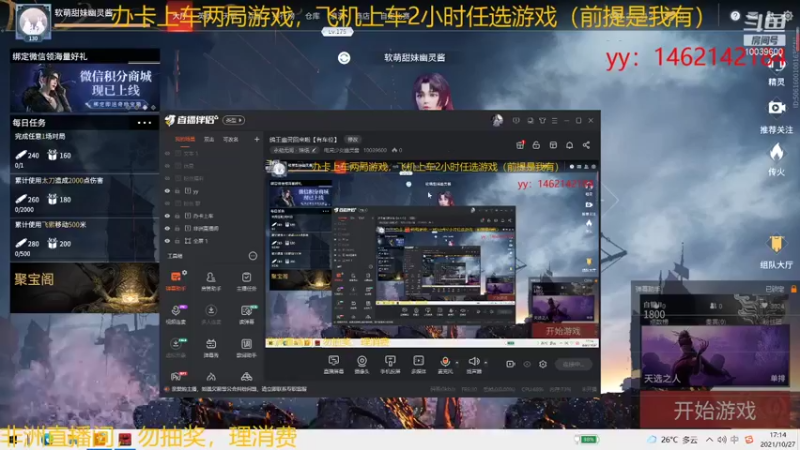Click the large 开始游戏 start game button
This screenshot has height=450, width=800.
point(714,410)
